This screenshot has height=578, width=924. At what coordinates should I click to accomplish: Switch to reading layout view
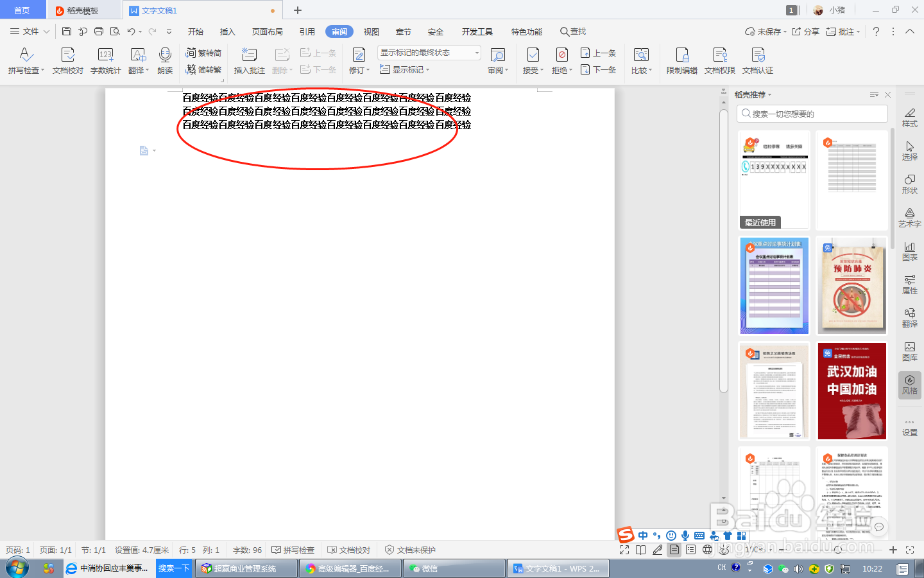pos(641,550)
